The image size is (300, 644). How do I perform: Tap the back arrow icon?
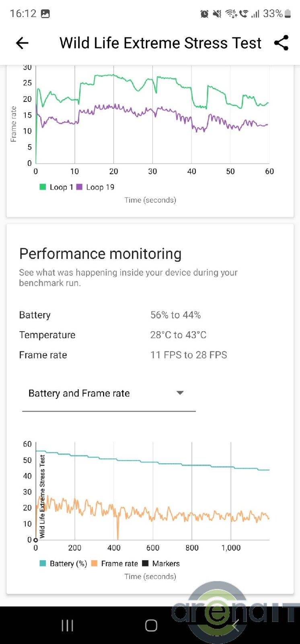click(x=22, y=43)
